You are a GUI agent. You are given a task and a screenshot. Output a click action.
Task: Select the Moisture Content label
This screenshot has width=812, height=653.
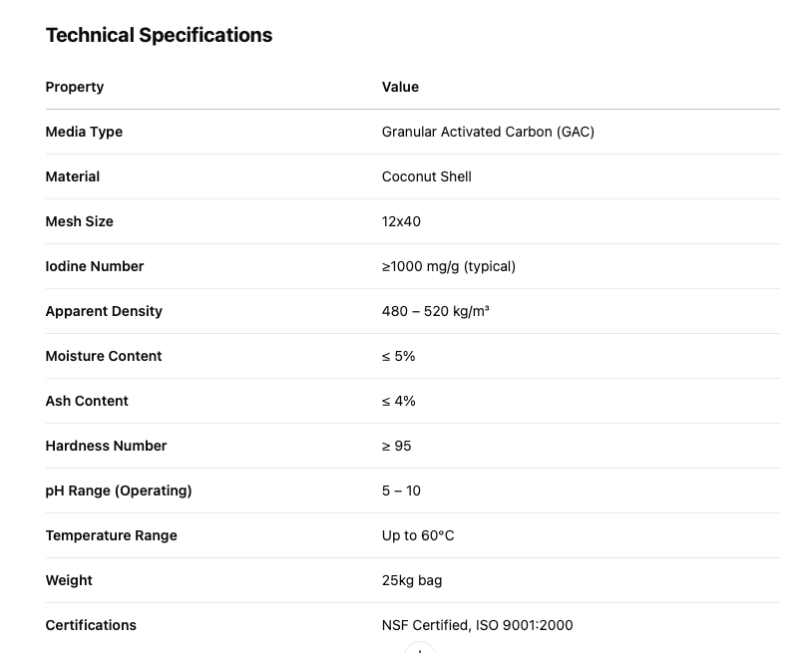[x=104, y=356]
